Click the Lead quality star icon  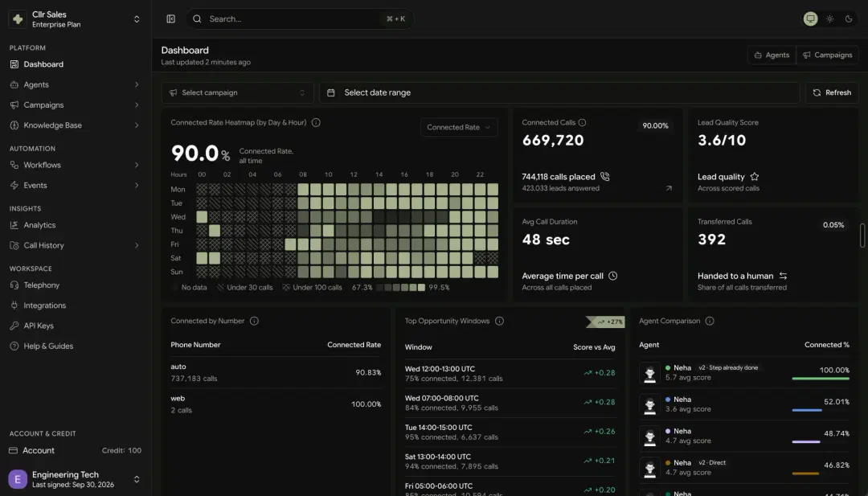coord(754,177)
